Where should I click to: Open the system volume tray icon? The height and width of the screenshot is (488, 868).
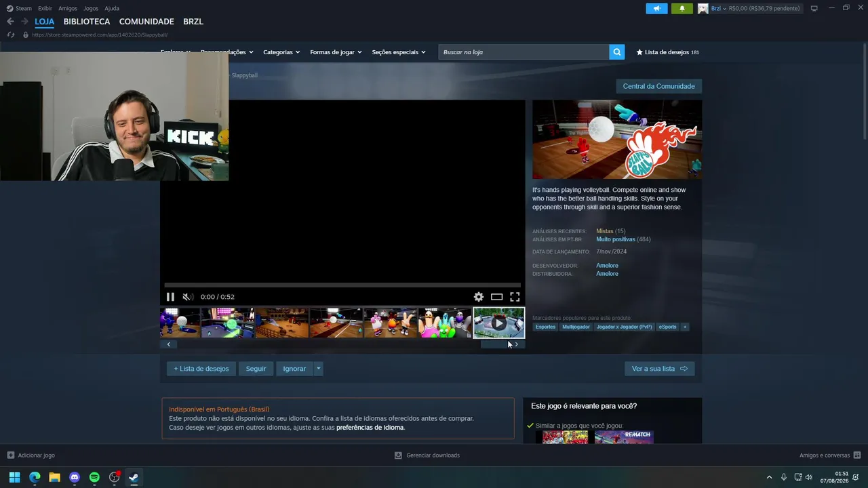[808, 477]
